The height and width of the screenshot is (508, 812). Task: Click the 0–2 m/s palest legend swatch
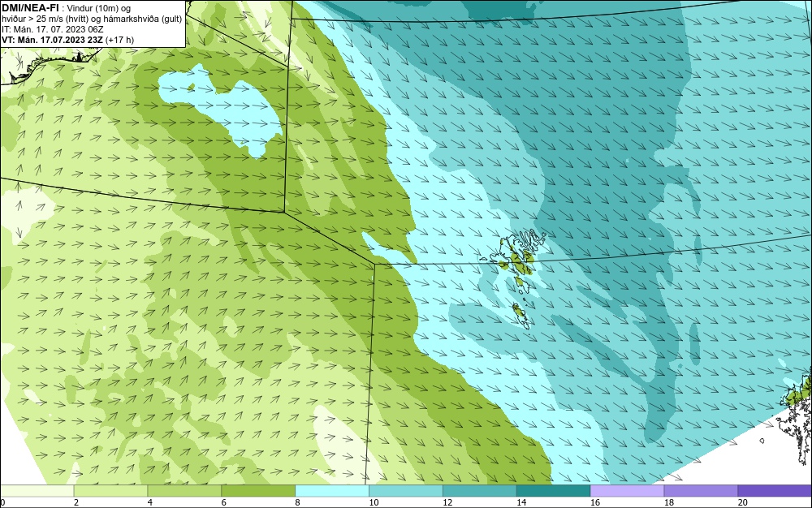point(37,490)
